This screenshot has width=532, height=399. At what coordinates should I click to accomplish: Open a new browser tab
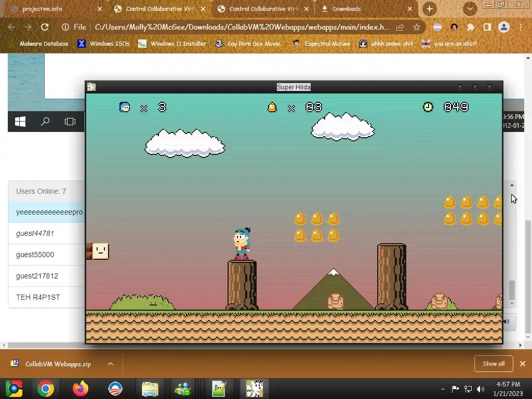tap(430, 9)
